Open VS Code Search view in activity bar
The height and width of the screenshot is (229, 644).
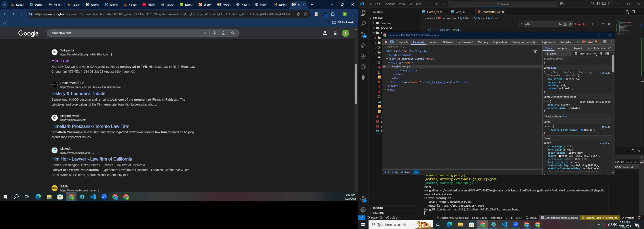click(363, 24)
